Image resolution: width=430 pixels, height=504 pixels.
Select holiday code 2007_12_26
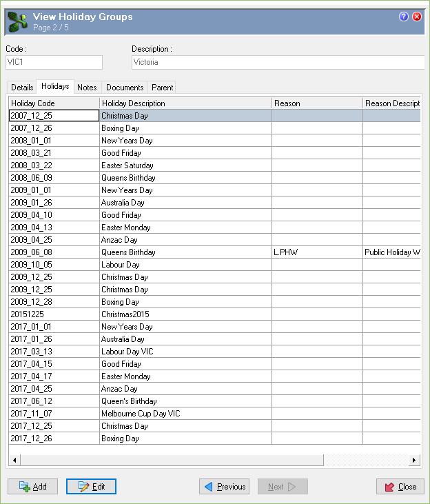54,128
